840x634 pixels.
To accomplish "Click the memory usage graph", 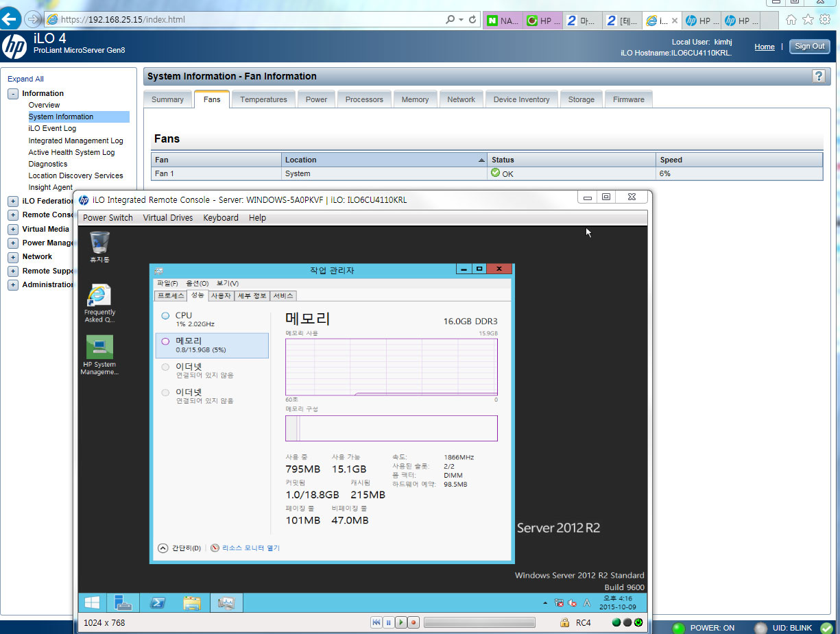I will coord(392,367).
